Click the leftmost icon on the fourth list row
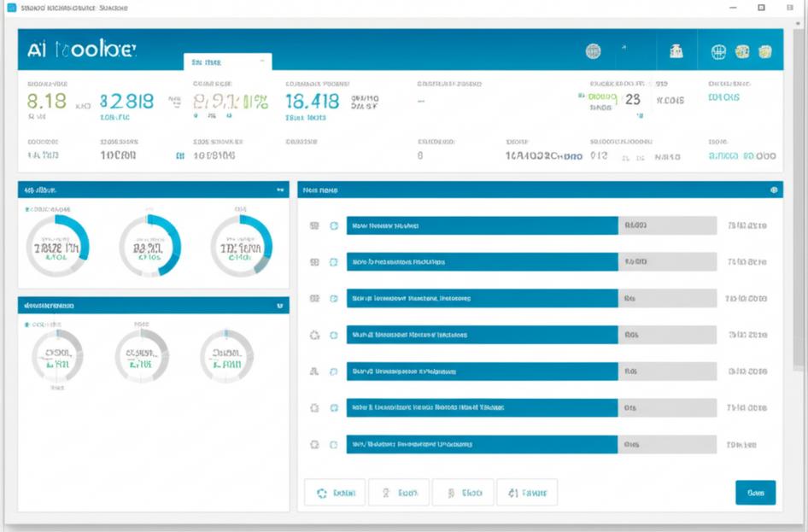Image resolution: width=808 pixels, height=532 pixels. [313, 336]
